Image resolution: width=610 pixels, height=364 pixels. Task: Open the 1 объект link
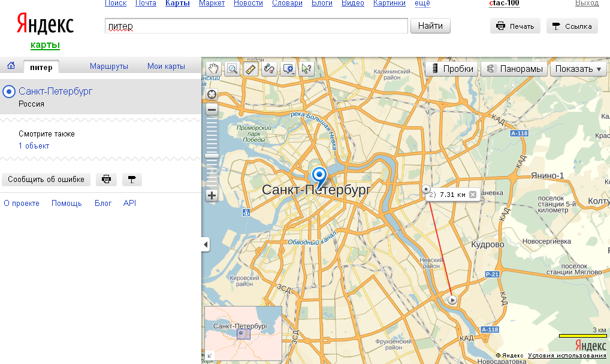point(34,146)
